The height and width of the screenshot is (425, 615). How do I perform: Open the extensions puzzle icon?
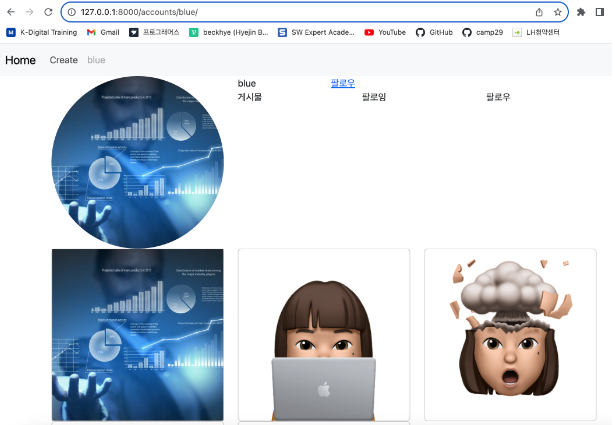pos(581,12)
